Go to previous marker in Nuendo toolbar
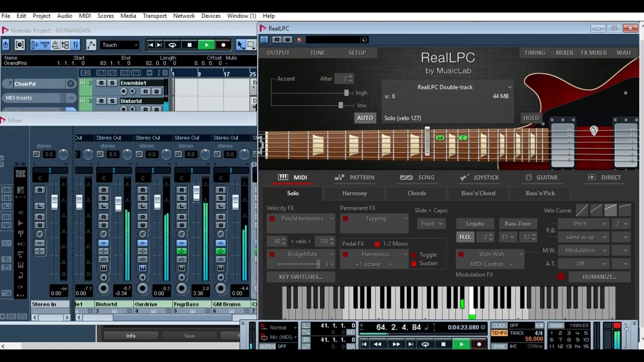Viewport: 644px width, 362px height. 150,45
